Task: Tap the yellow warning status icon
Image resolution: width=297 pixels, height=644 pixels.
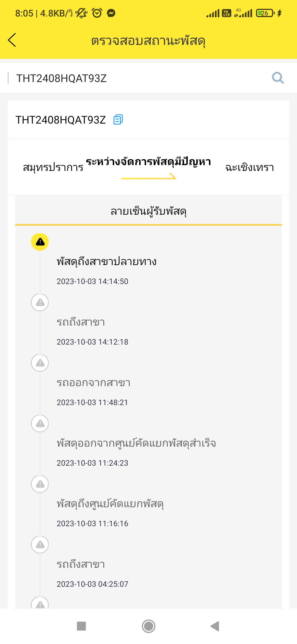Action: click(x=40, y=242)
